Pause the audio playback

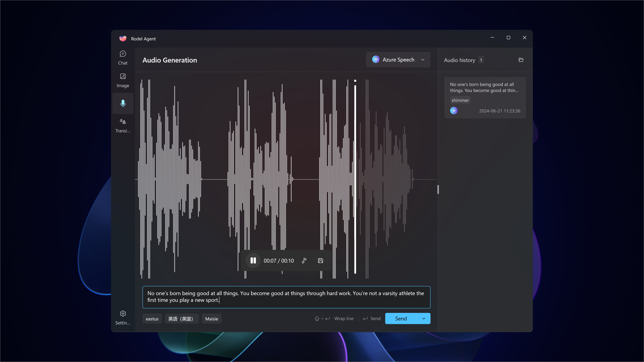(253, 261)
